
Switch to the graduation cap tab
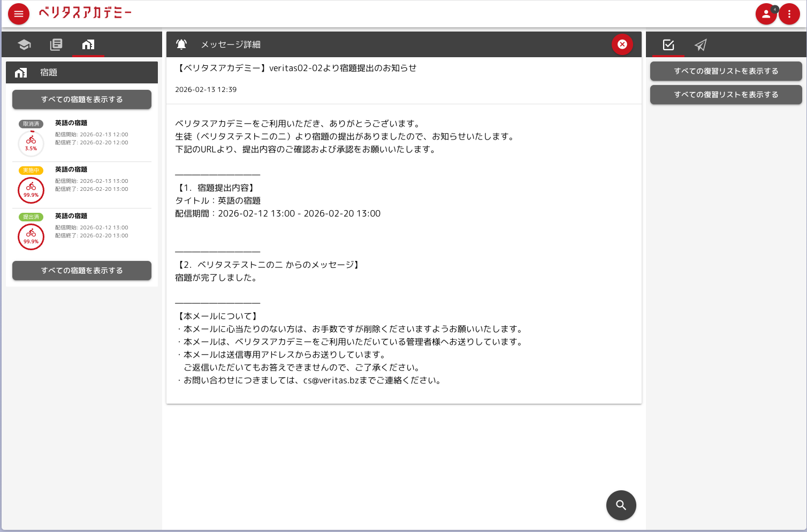(x=24, y=44)
